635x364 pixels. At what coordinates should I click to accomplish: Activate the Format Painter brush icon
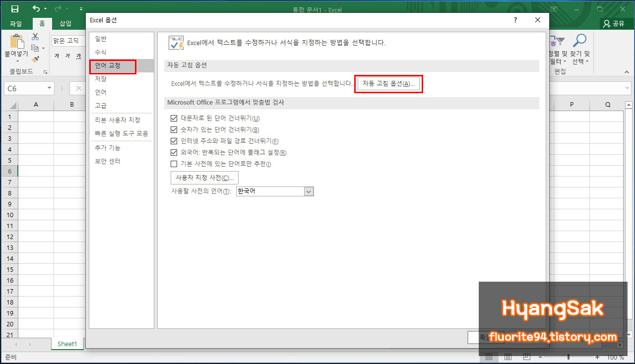[x=35, y=59]
